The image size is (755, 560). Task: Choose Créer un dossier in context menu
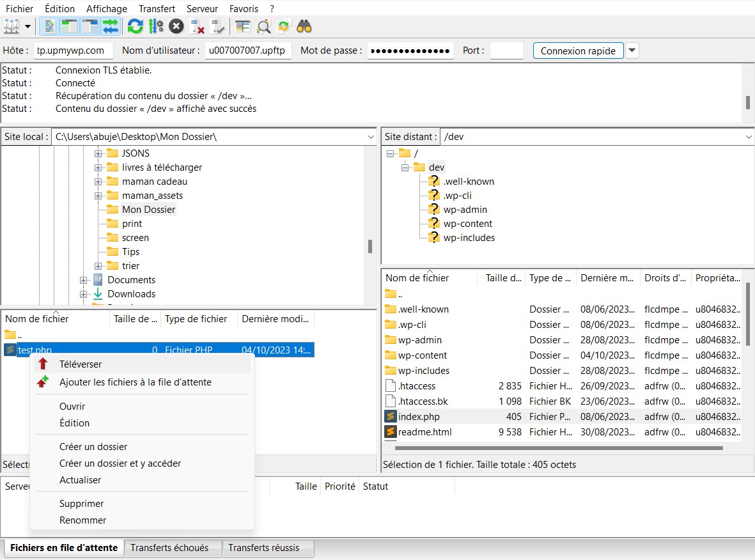point(143,447)
